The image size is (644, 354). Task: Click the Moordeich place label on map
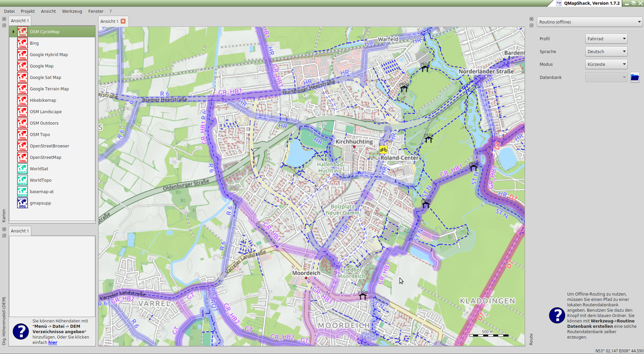(306, 273)
